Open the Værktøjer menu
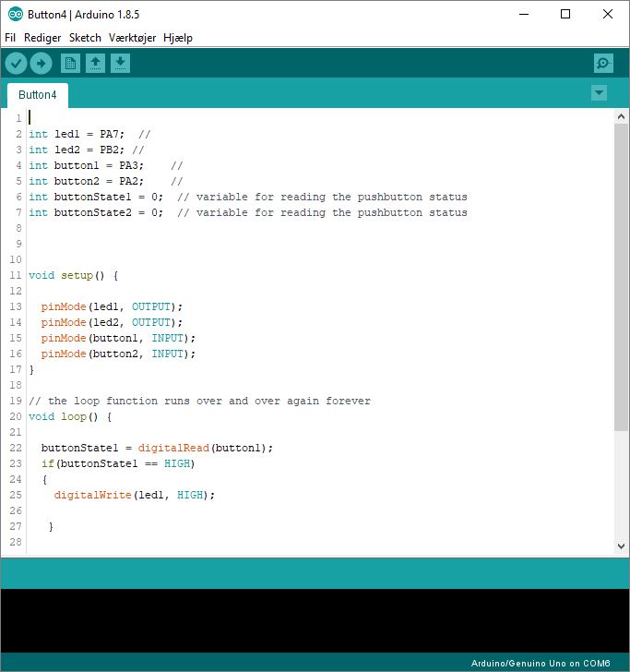The width and height of the screenshot is (630, 672). pyautogui.click(x=132, y=38)
